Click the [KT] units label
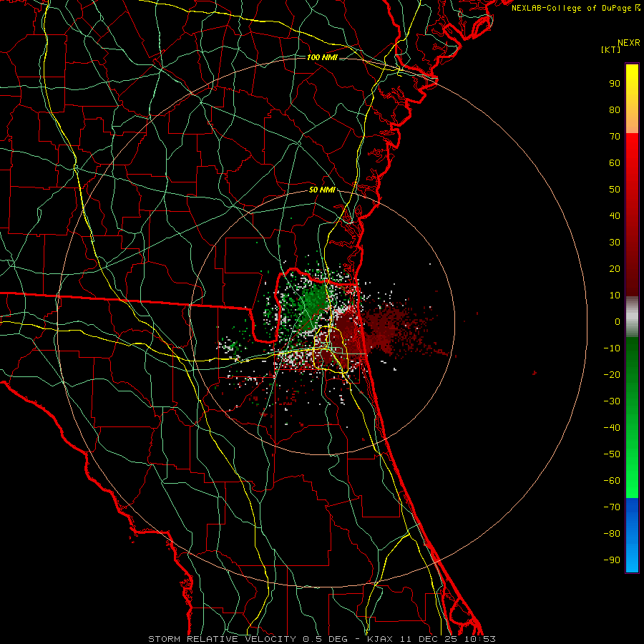The image size is (644, 644). point(611,49)
